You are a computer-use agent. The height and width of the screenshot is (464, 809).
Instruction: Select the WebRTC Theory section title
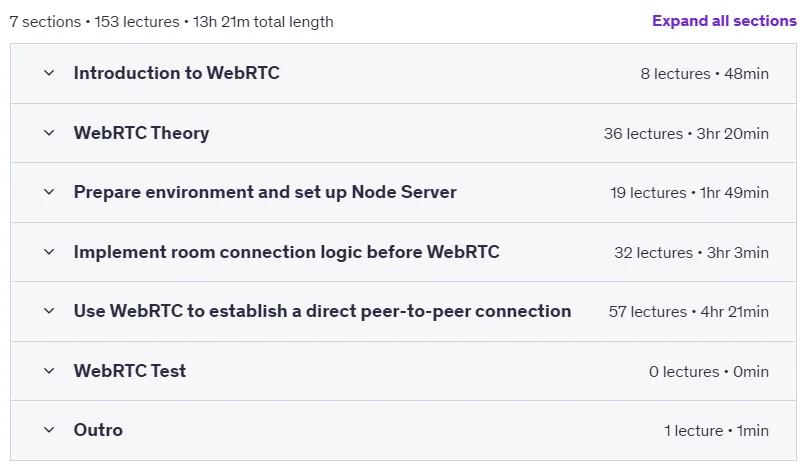141,133
